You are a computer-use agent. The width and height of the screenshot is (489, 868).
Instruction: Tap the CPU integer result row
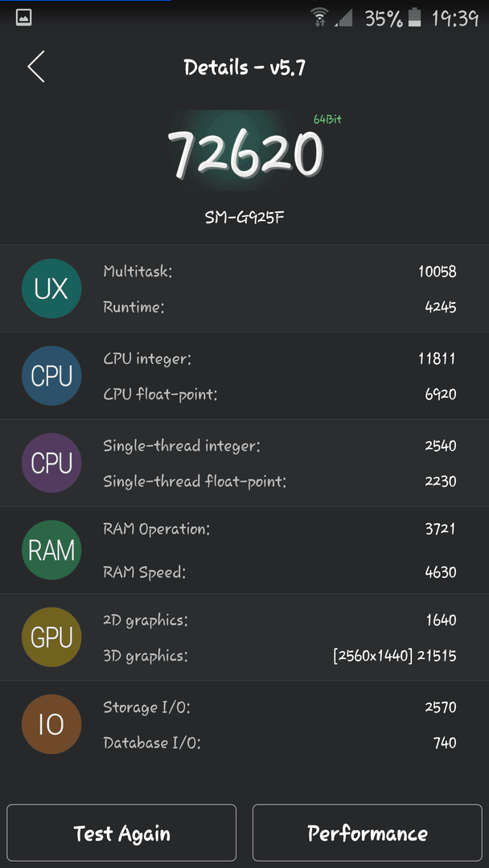pos(280,358)
